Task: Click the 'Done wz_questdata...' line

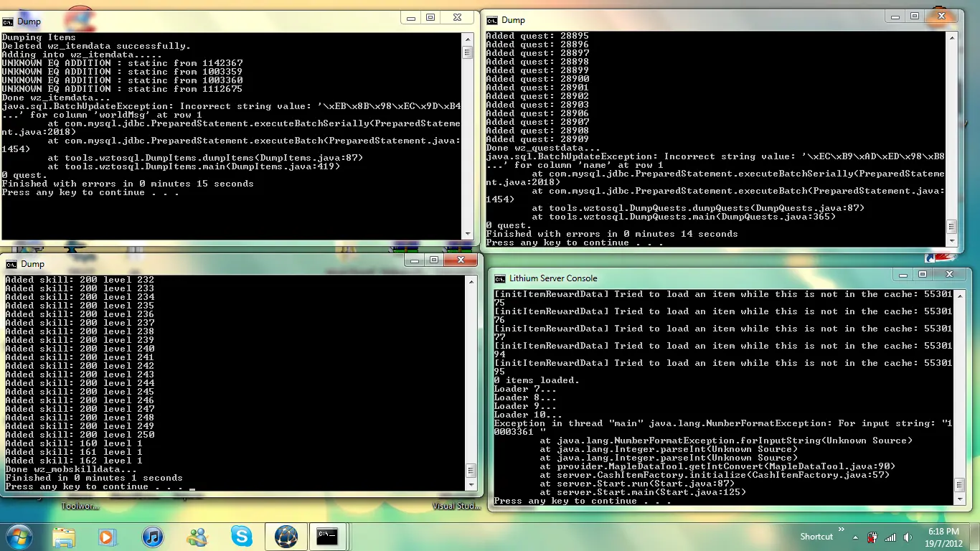Action: [543, 148]
